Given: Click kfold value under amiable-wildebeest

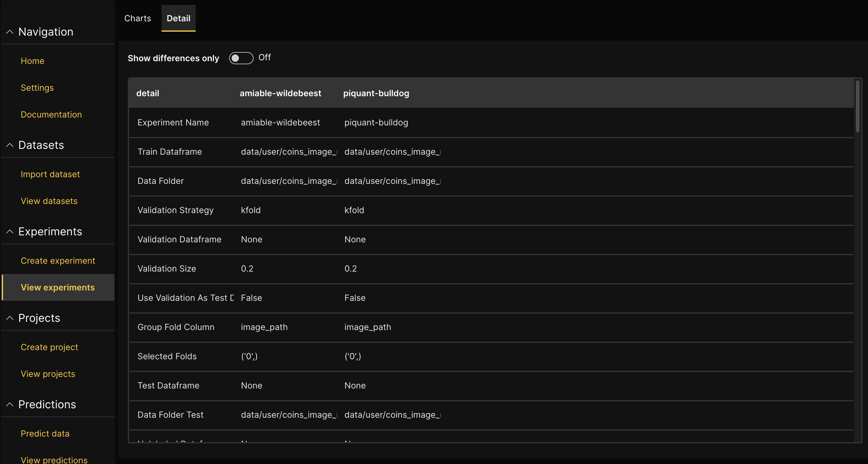Looking at the screenshot, I should pos(251,210).
